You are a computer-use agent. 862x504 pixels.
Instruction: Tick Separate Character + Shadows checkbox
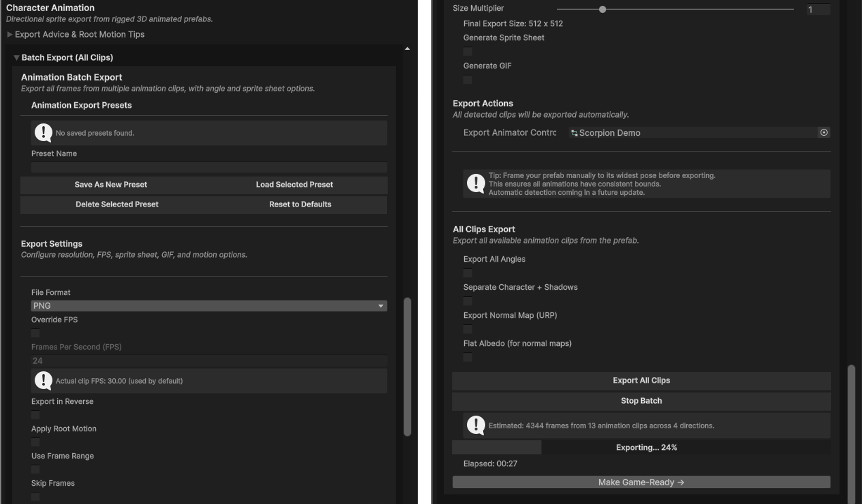click(468, 301)
